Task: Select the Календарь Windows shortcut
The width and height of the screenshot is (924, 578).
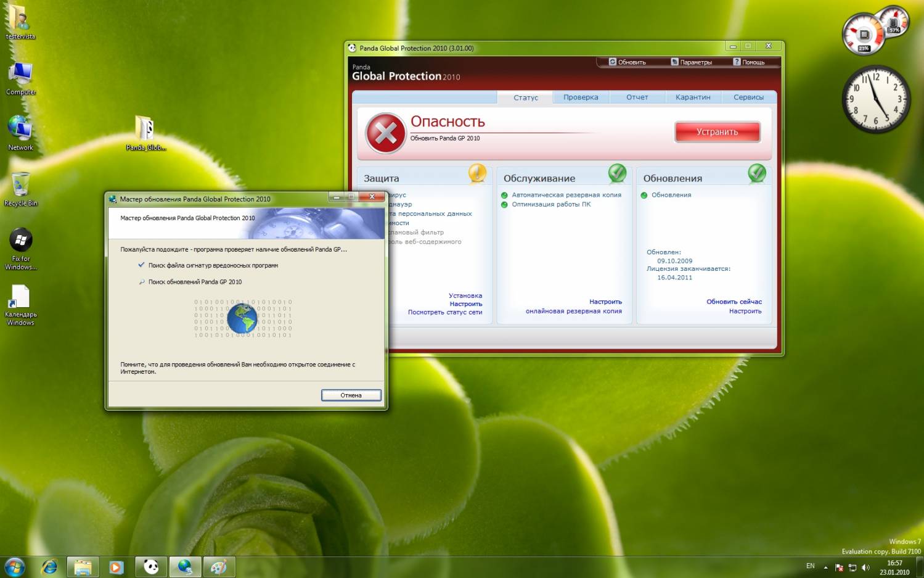Action: click(x=20, y=305)
